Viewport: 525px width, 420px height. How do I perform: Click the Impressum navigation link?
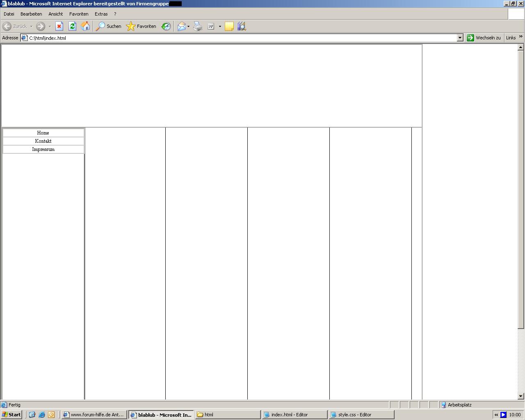[43, 149]
